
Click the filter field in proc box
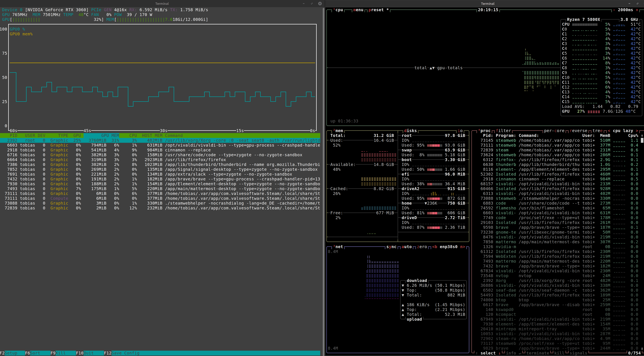(503, 131)
